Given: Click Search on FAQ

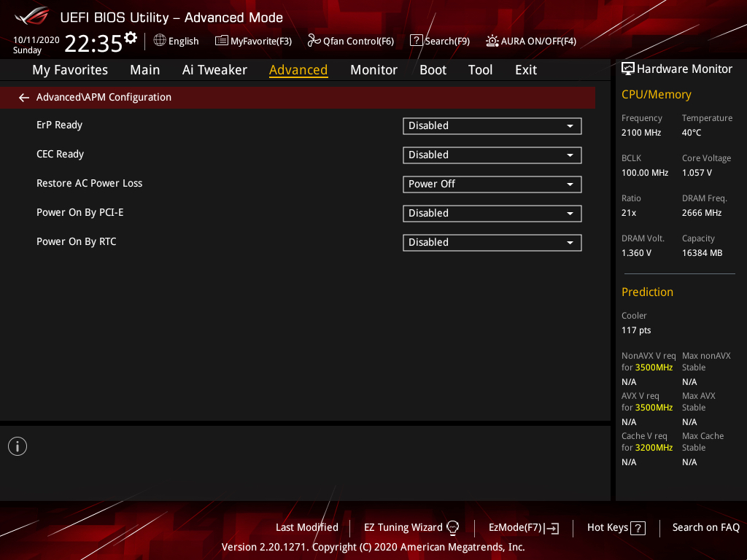Looking at the screenshot, I should click(705, 528).
